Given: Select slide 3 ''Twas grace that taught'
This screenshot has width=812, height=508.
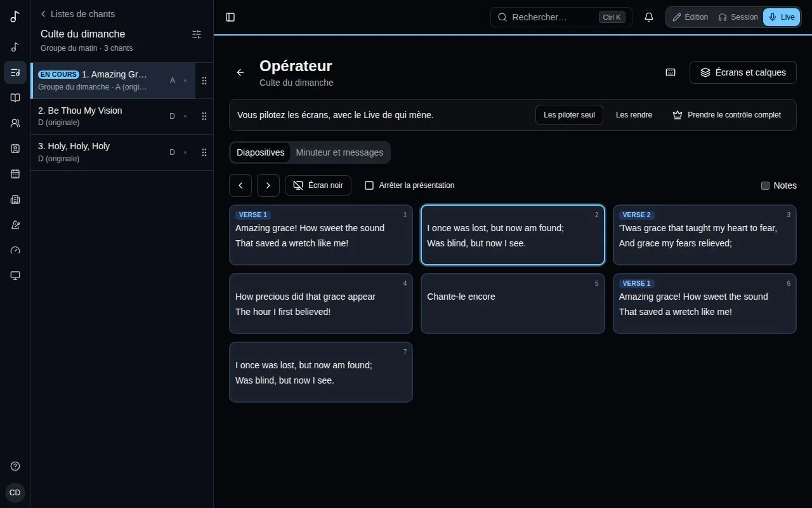Looking at the screenshot, I should [x=705, y=235].
